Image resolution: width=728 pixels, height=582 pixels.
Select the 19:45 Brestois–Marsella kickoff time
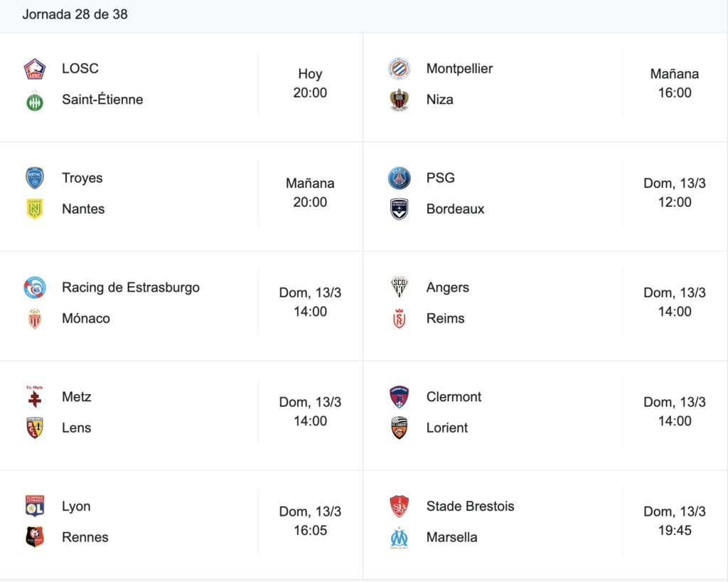675,531
